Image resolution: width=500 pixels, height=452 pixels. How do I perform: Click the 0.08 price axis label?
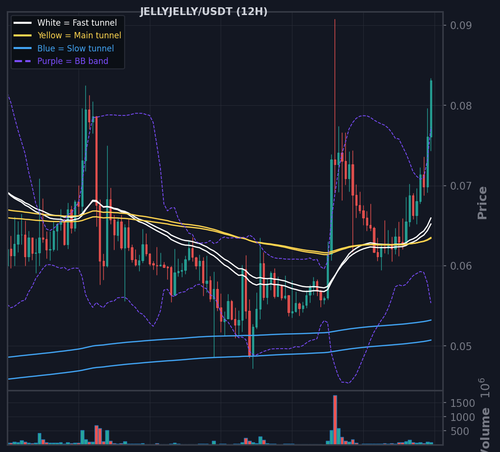coord(461,106)
